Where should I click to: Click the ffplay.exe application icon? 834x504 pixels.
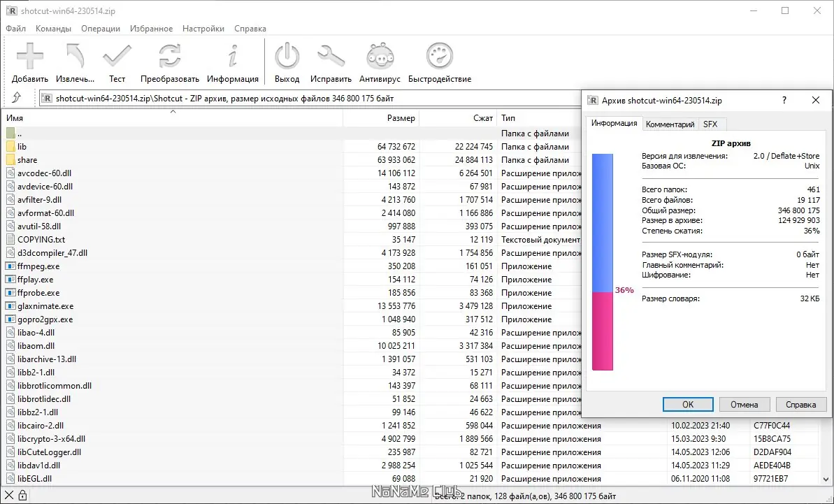coord(10,280)
